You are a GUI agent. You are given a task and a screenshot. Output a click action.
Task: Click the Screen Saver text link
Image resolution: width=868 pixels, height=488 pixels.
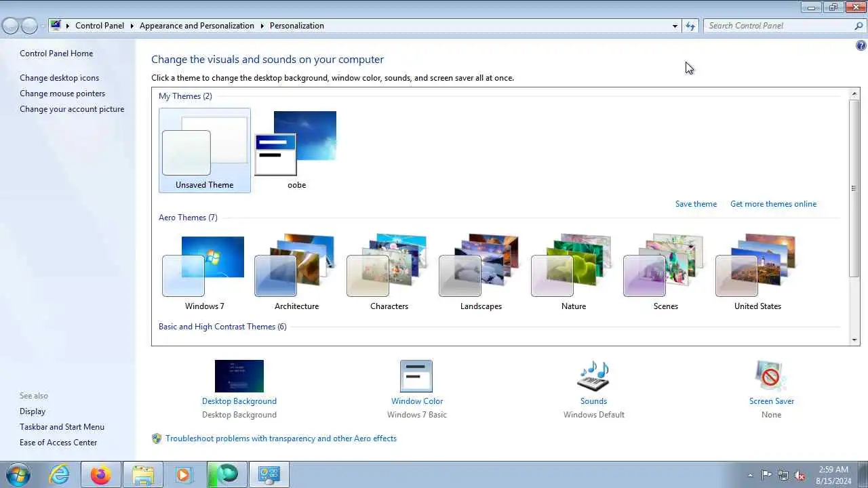771,401
